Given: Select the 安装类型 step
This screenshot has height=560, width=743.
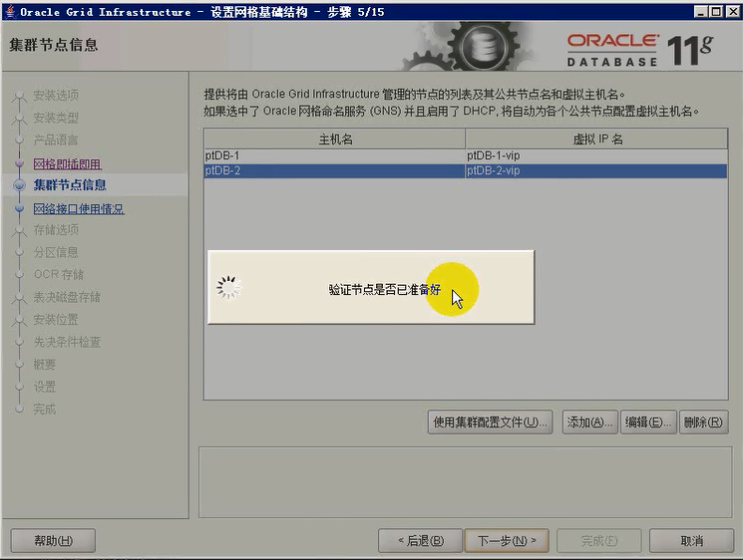Looking at the screenshot, I should pos(56,118).
